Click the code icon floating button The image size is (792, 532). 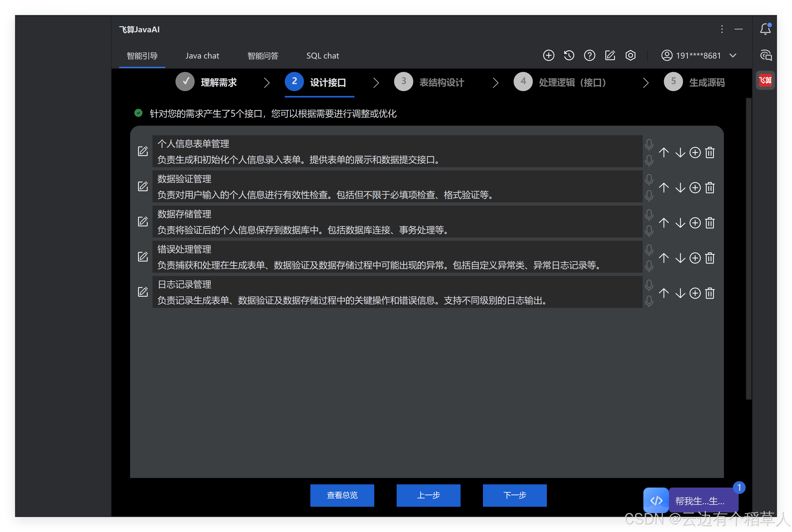[656, 500]
